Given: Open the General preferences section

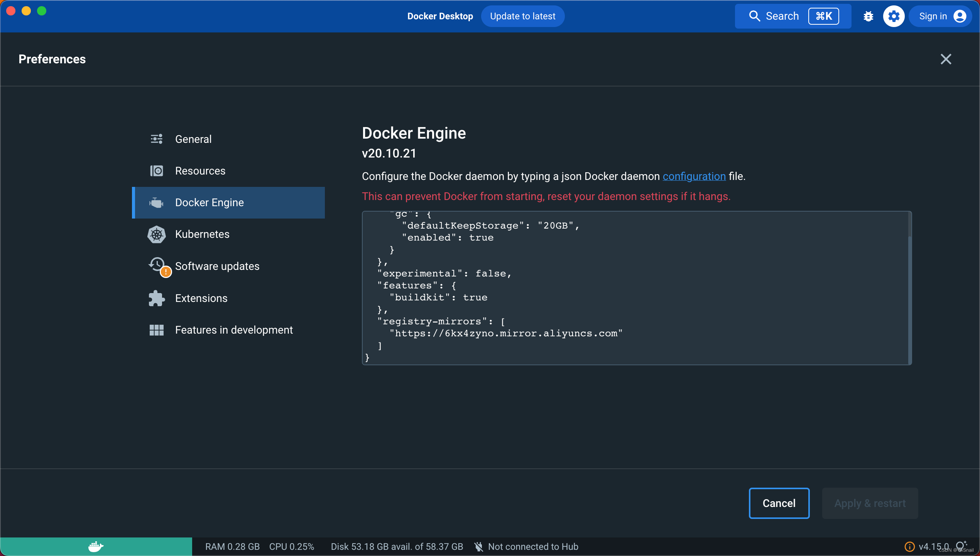Looking at the screenshot, I should click(x=193, y=139).
